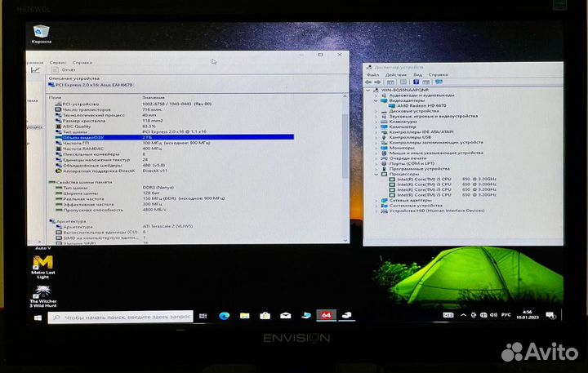Click the blue help icon in Device Manager toolbar

(416, 82)
